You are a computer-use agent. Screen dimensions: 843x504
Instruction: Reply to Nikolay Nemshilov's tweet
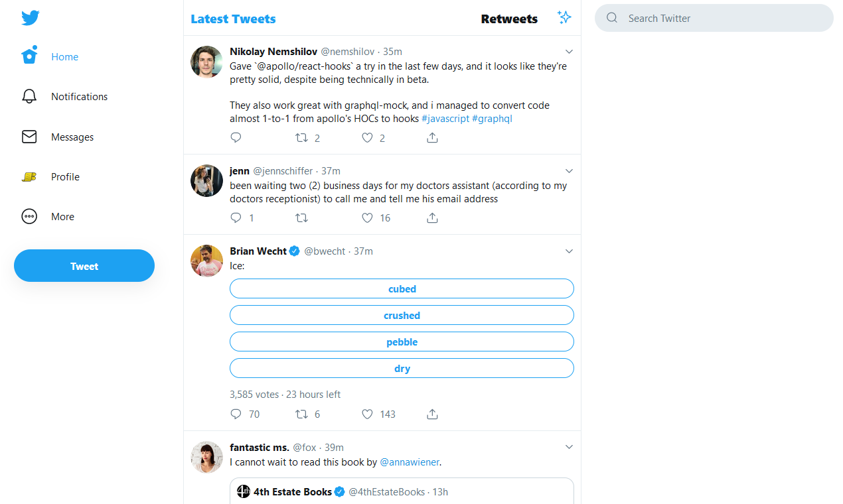tap(236, 137)
